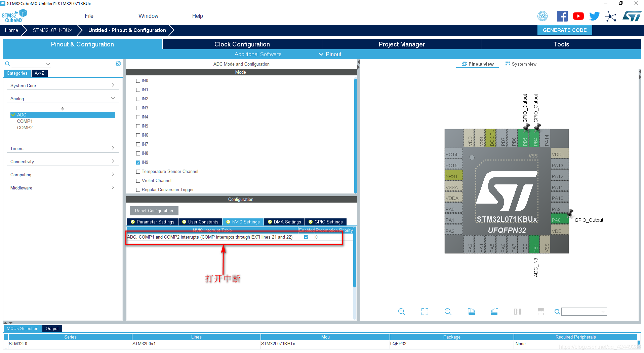Image resolution: width=644 pixels, height=353 pixels.
Task: Open the peripheral list settings gear
Action: pos(118,64)
